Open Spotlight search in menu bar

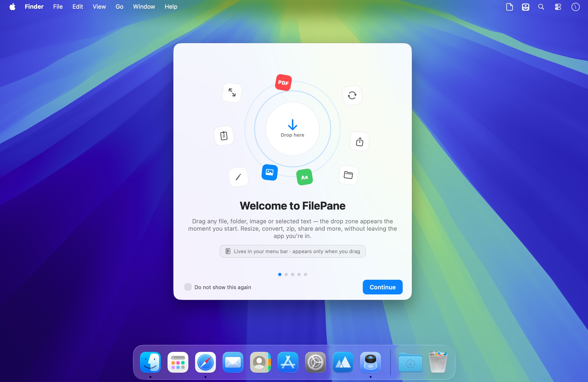[541, 7]
